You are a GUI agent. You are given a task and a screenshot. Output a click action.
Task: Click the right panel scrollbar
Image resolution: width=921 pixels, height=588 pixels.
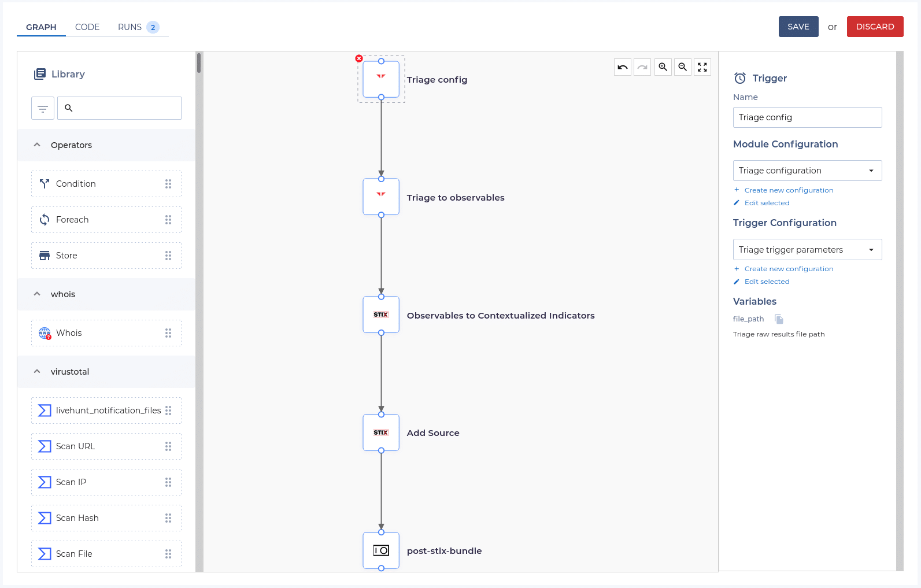[900, 311]
